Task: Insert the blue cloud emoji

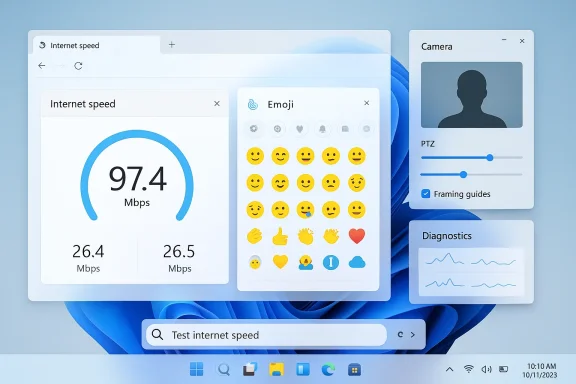Action: coord(357,262)
